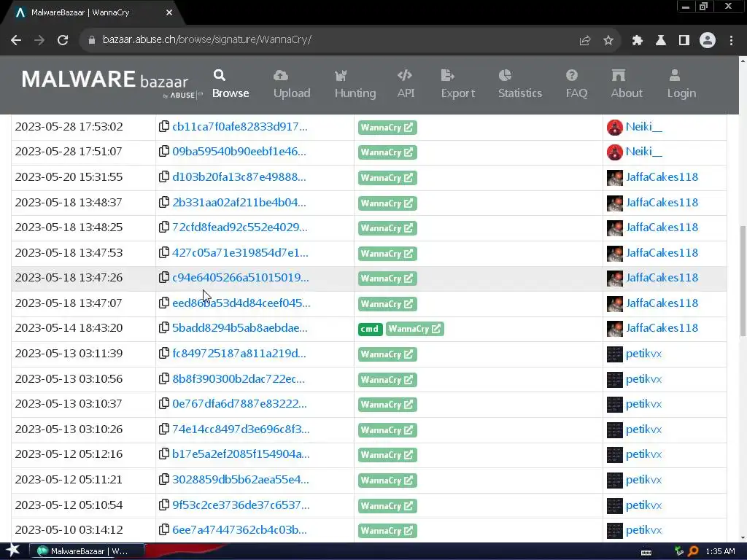Go back to the previous page
747x560 pixels.
[16, 40]
